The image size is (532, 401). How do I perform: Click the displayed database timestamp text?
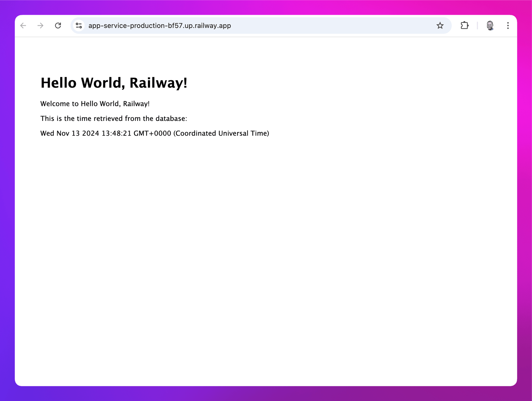(x=155, y=133)
